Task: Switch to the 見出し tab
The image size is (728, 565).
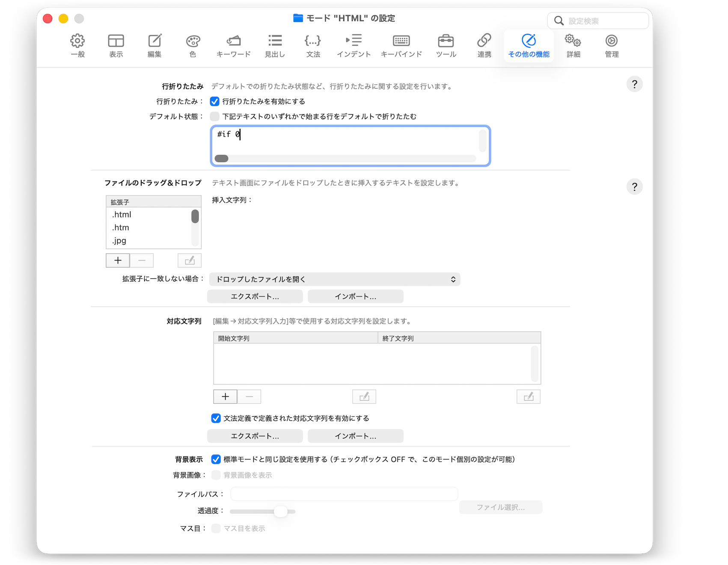Action: pyautogui.click(x=275, y=45)
